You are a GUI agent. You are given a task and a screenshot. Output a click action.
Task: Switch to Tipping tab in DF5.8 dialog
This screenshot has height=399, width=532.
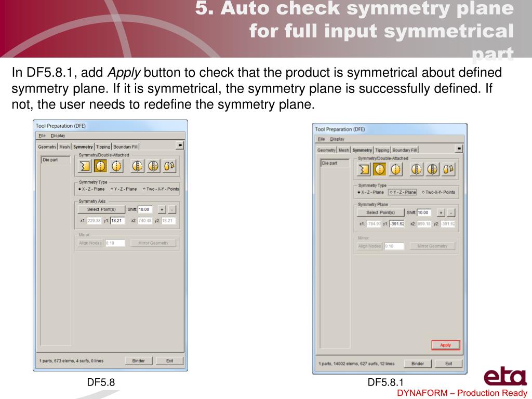(103, 147)
